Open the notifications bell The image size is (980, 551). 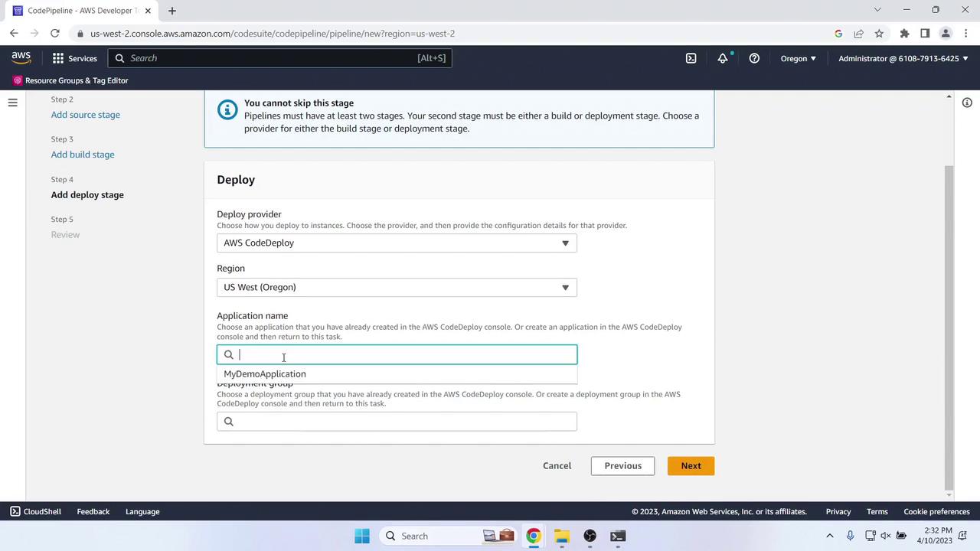tap(722, 58)
